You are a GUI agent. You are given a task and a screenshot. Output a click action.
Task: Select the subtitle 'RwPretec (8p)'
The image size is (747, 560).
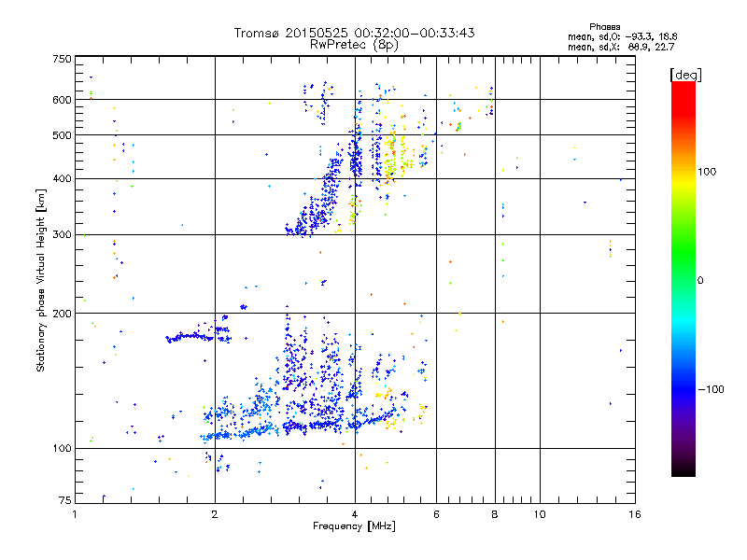(x=354, y=45)
